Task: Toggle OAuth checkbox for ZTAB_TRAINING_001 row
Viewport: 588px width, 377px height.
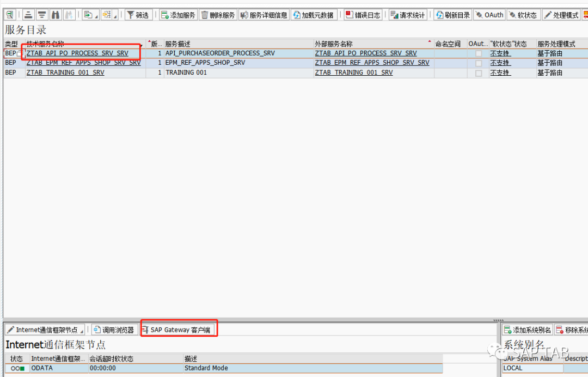Action: point(479,73)
